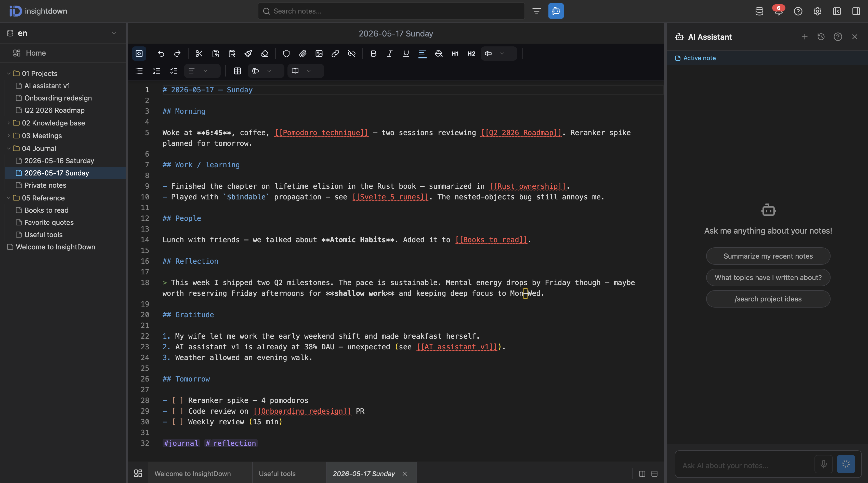Open the tab grid overview icon
868x483 pixels.
(138, 474)
